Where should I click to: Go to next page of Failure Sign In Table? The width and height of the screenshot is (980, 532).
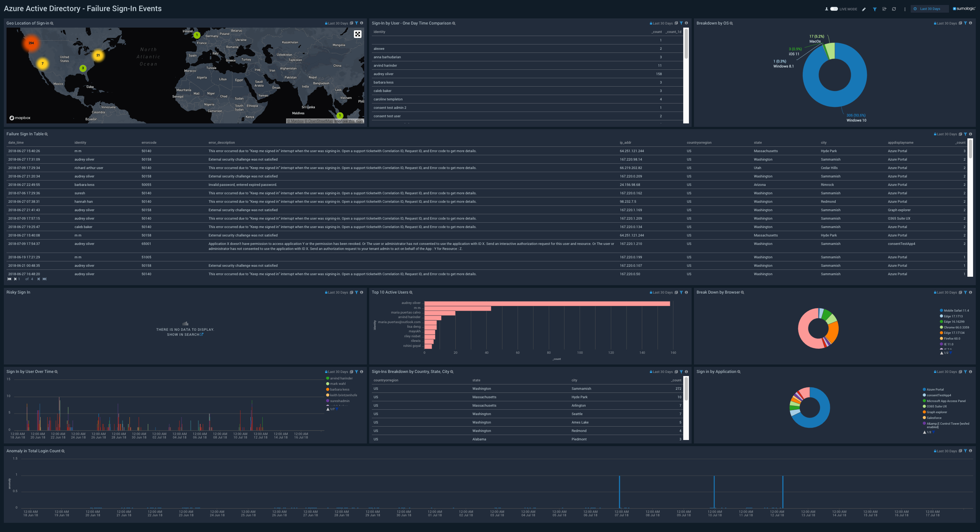pyautogui.click(x=39, y=279)
